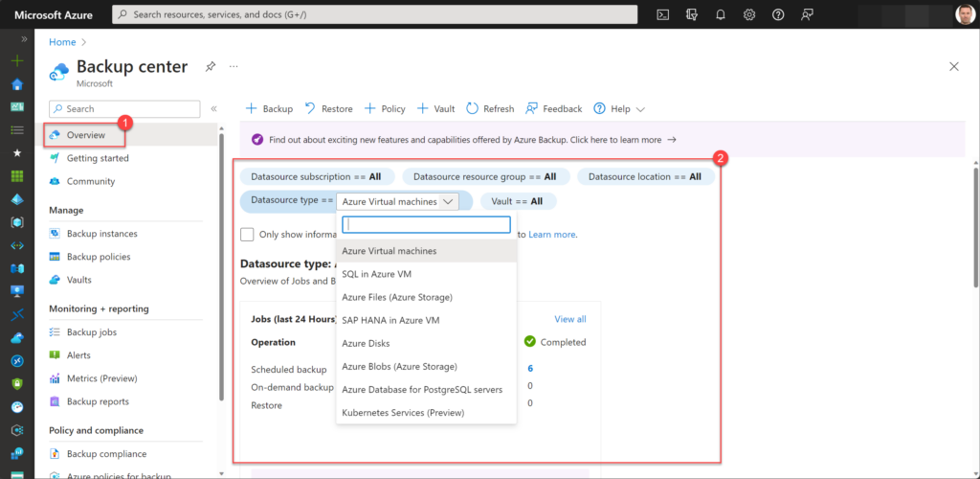Collapse the Datasource type dropdown chevron
This screenshot has width=980, height=479.
pyautogui.click(x=449, y=201)
